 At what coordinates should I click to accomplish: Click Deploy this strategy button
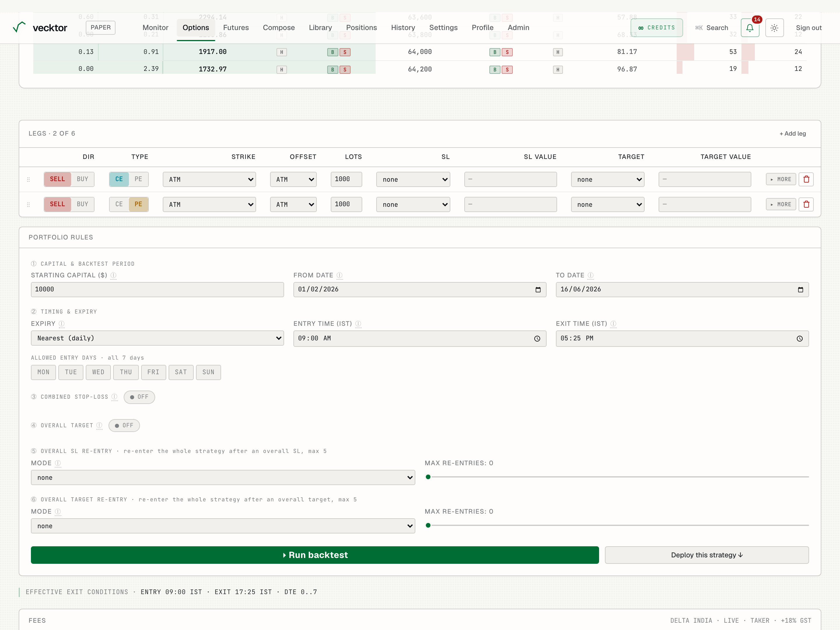tap(707, 555)
